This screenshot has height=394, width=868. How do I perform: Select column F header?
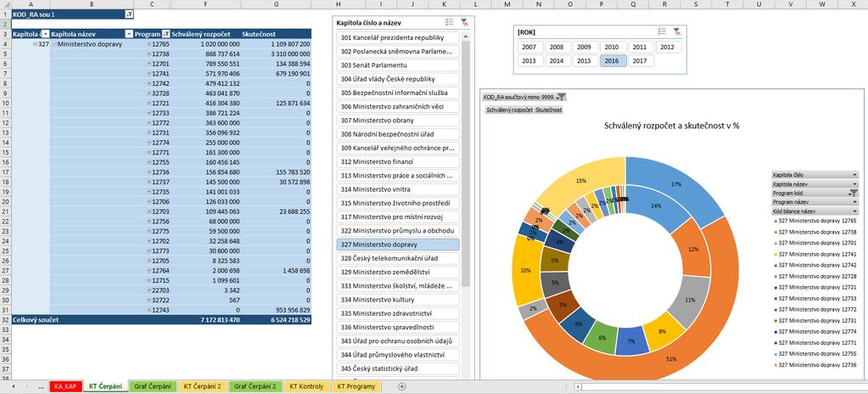click(205, 4)
